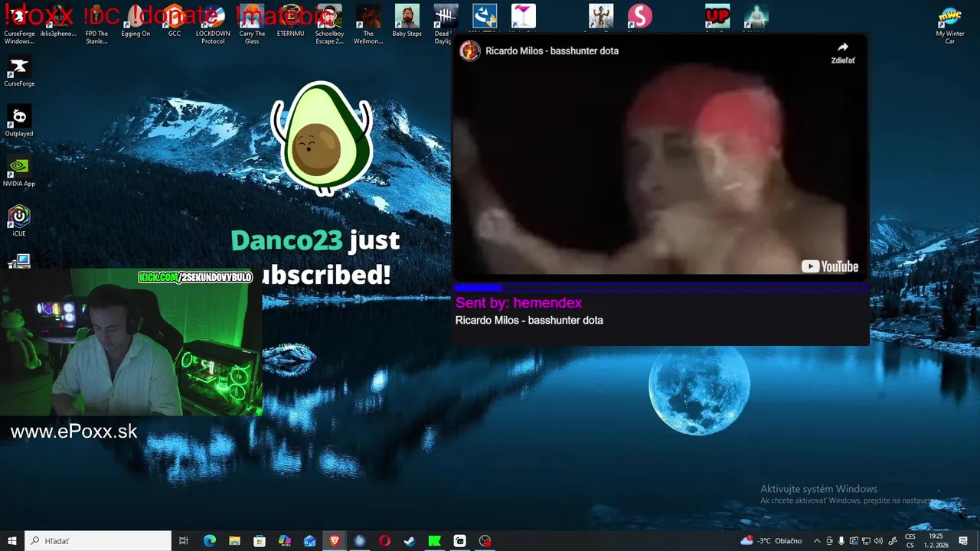The width and height of the screenshot is (980, 551).
Task: Open the red UP desktop shortcut
Action: tap(717, 17)
